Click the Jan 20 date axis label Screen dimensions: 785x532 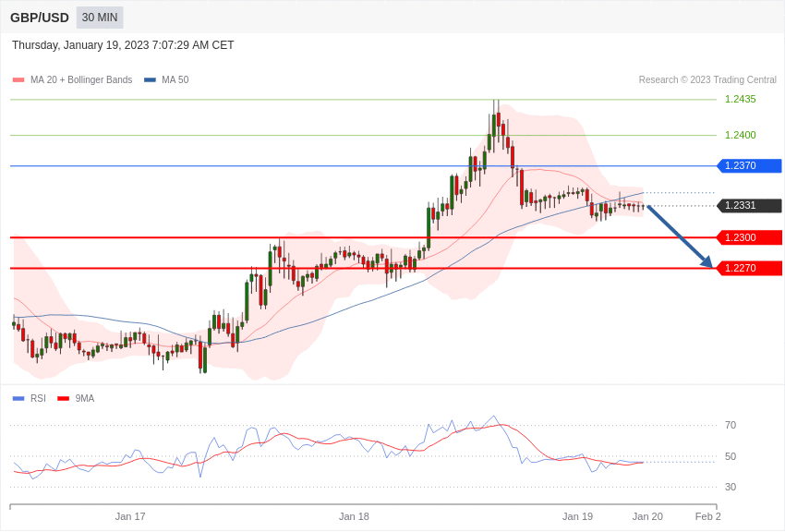click(647, 516)
